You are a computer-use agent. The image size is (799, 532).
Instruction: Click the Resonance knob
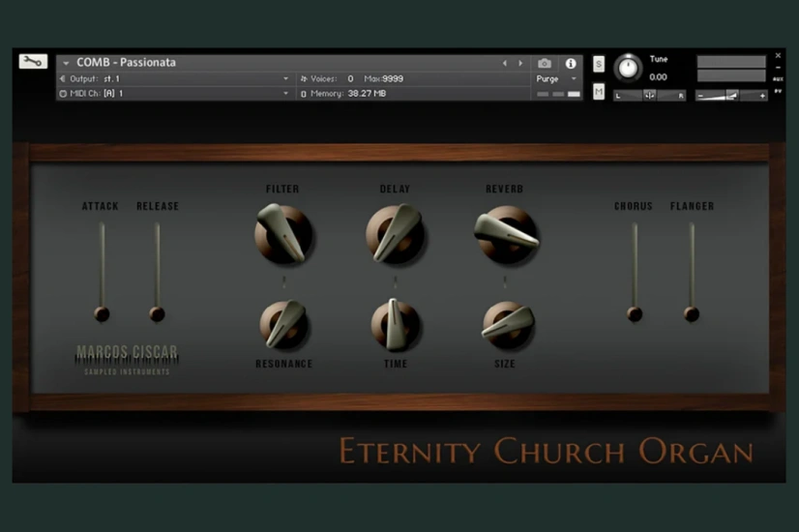click(283, 325)
